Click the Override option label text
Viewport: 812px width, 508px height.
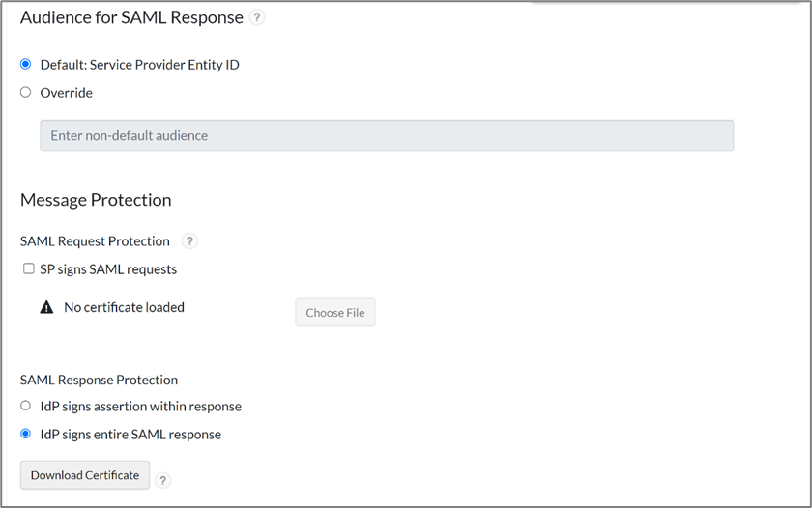coord(67,93)
